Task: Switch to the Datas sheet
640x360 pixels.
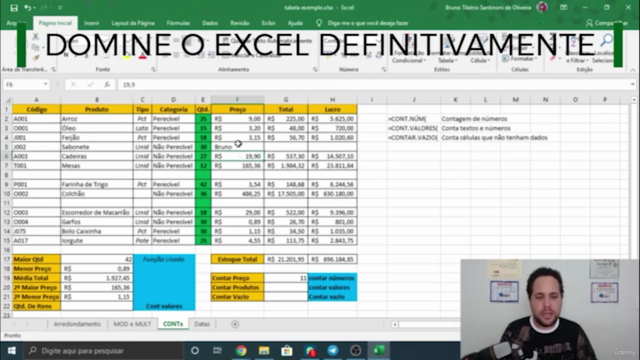Action: click(202, 324)
